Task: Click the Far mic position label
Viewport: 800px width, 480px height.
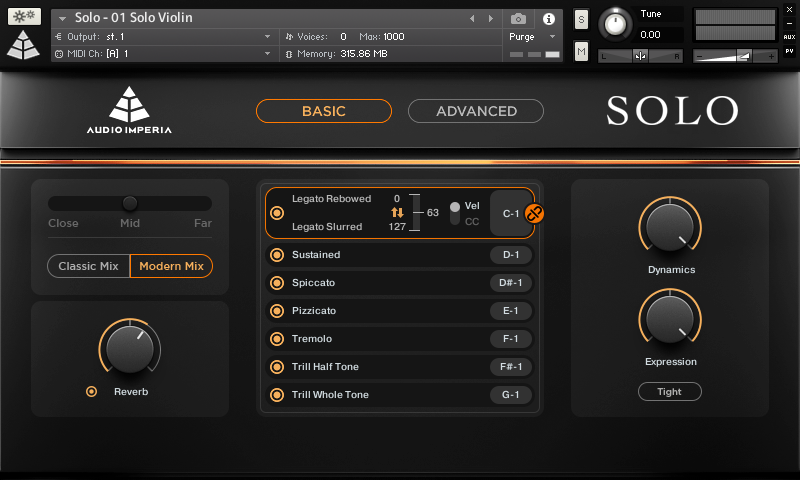Action: pos(203,223)
